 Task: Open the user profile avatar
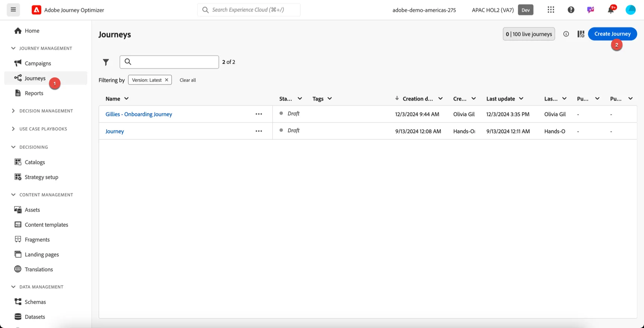tap(631, 10)
